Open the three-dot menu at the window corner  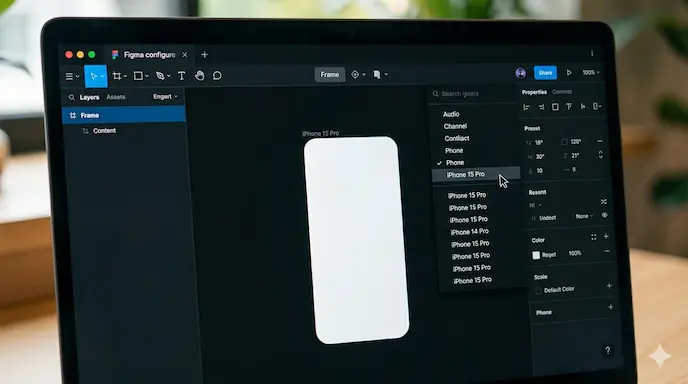coord(592,53)
